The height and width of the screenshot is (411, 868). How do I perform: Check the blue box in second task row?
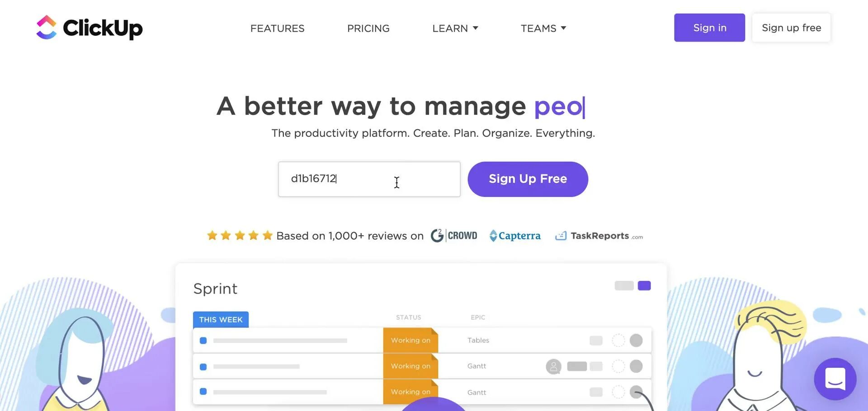coord(203,367)
